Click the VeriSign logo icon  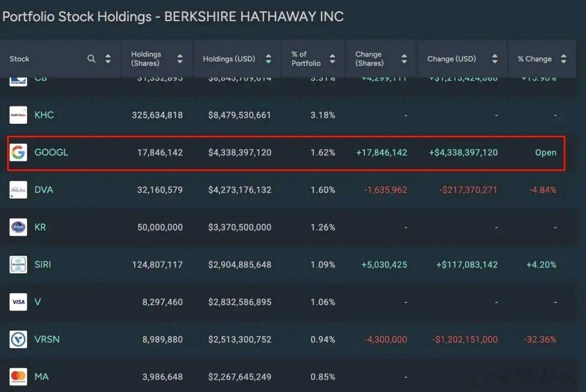click(18, 339)
